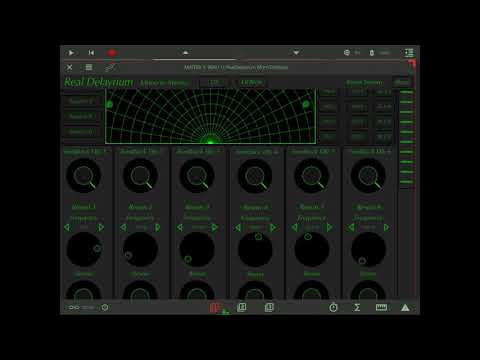
Task: Click the Room 1 position pad
Action: pyautogui.click(x=83, y=250)
